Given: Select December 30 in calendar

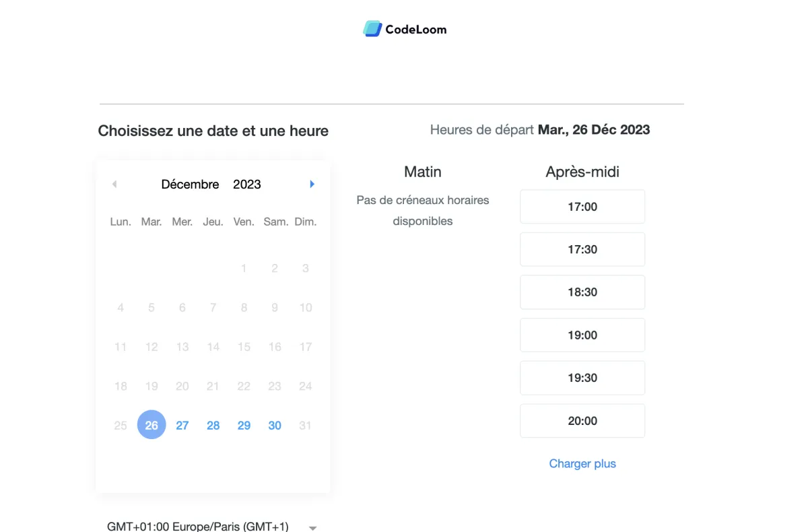Looking at the screenshot, I should pos(275,426).
